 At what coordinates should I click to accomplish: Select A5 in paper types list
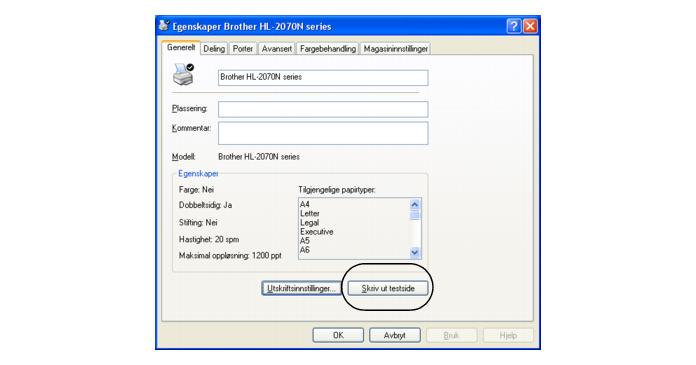[304, 241]
